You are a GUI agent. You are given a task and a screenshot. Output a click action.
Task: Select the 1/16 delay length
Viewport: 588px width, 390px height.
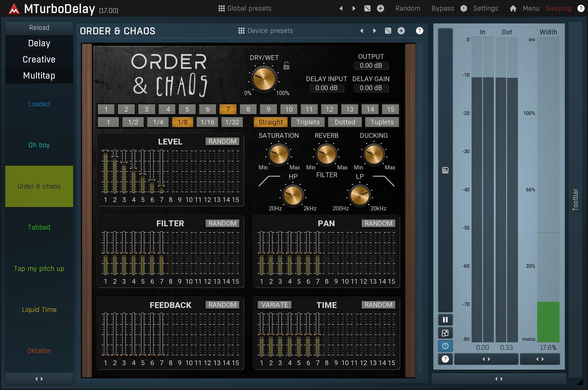[x=207, y=122]
